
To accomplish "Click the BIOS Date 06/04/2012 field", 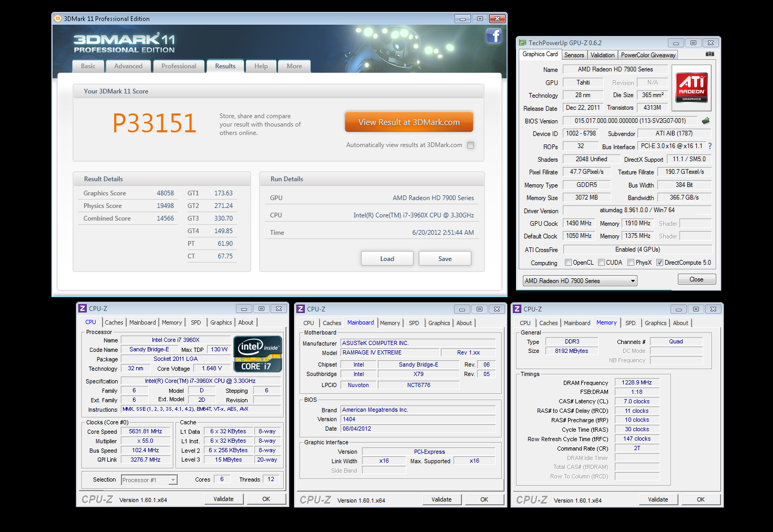I will (x=418, y=429).
